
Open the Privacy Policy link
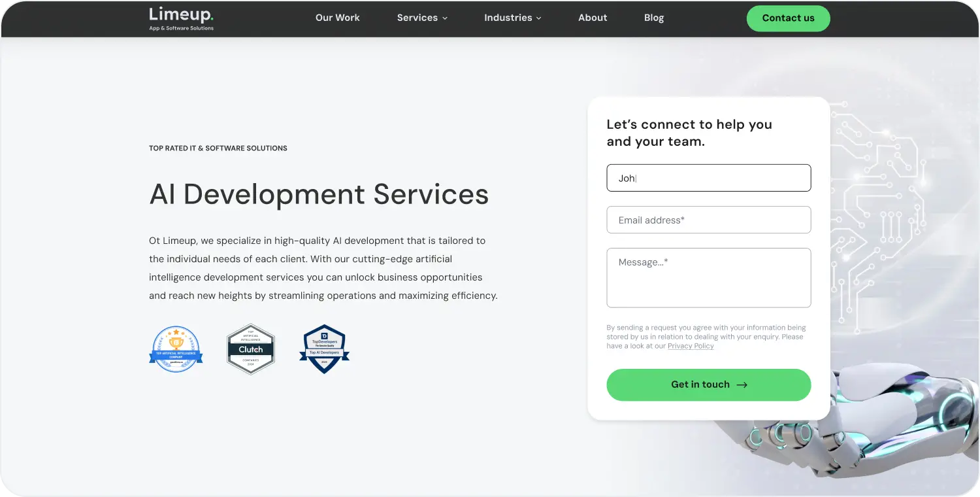coord(691,346)
